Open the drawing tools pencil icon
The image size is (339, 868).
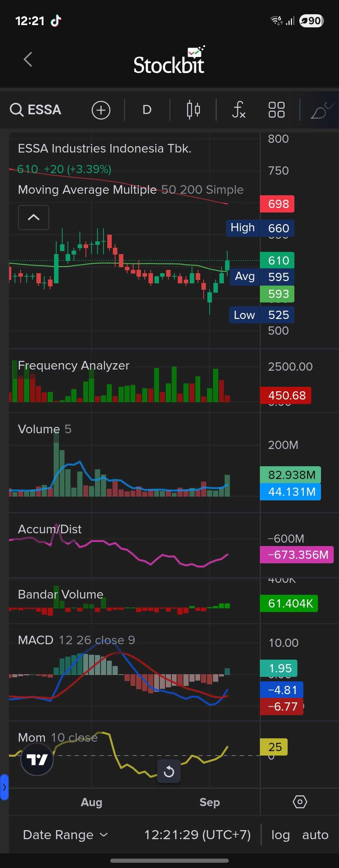coord(322,111)
